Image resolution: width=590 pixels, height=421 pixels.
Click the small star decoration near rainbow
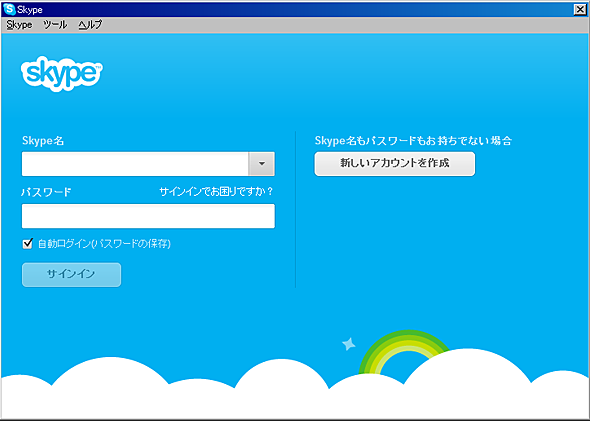tap(348, 344)
